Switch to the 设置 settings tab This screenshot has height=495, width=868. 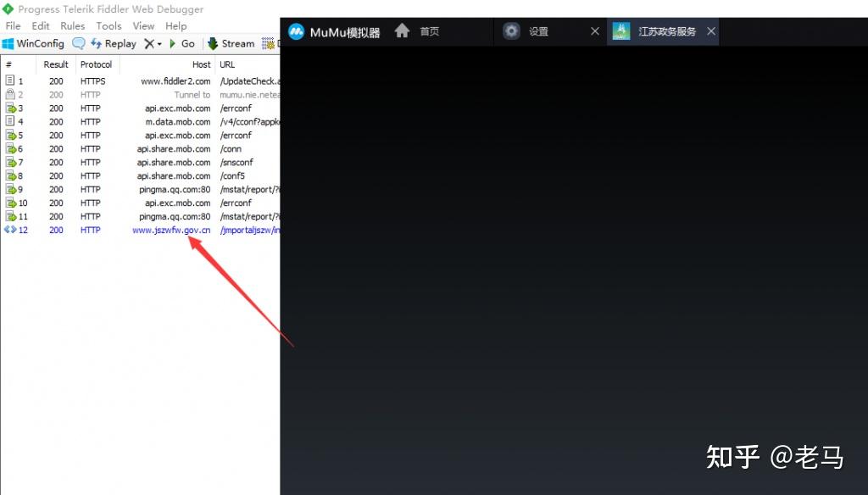[x=538, y=31]
